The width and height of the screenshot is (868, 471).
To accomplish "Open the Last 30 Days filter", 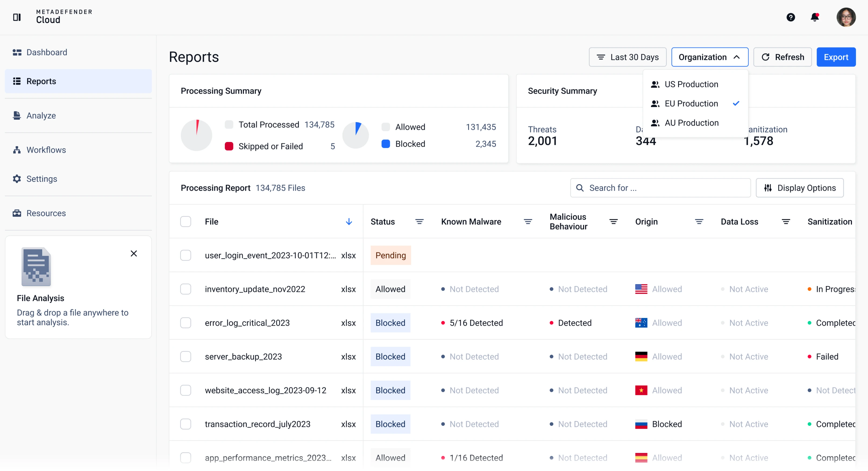I will (627, 57).
